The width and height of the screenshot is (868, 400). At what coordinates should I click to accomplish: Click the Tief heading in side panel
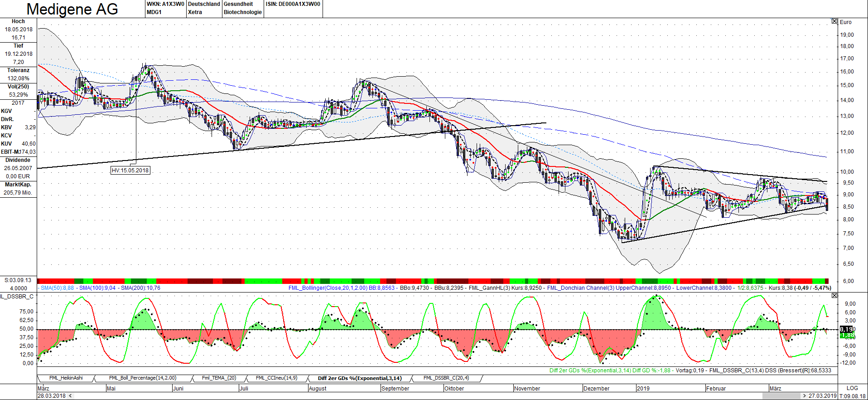point(18,46)
